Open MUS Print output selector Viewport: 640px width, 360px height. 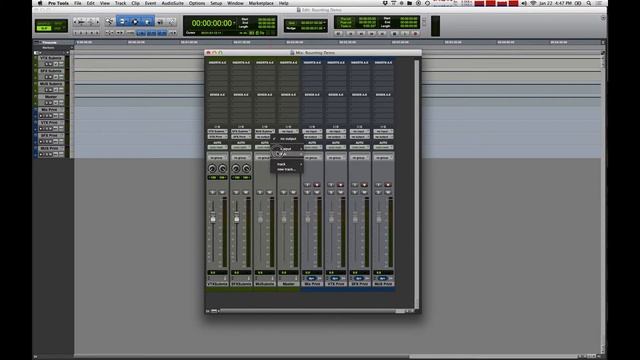point(383,137)
